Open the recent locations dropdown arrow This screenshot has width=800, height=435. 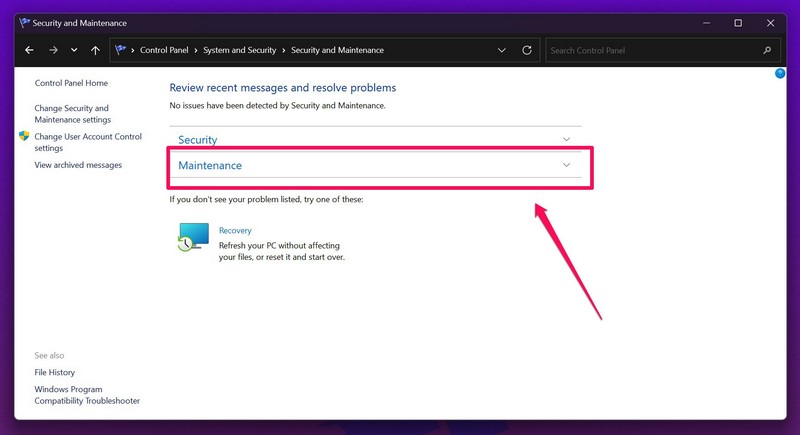click(x=73, y=50)
